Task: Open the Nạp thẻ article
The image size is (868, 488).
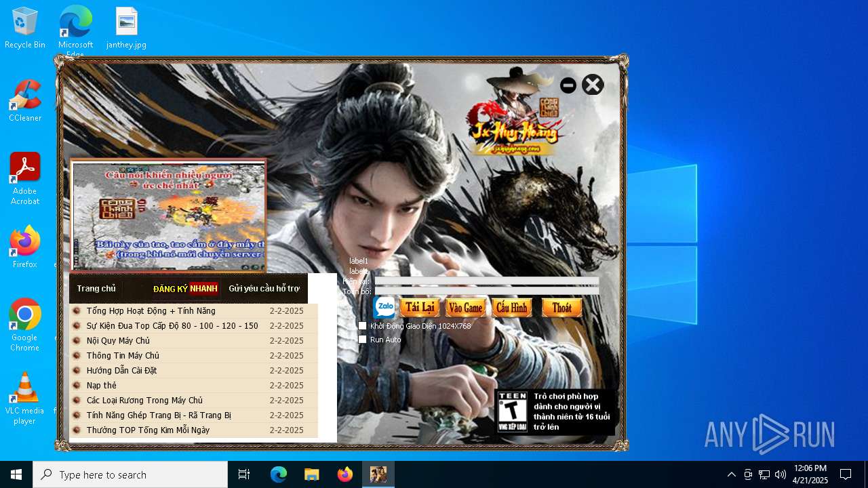Action: [x=101, y=386]
